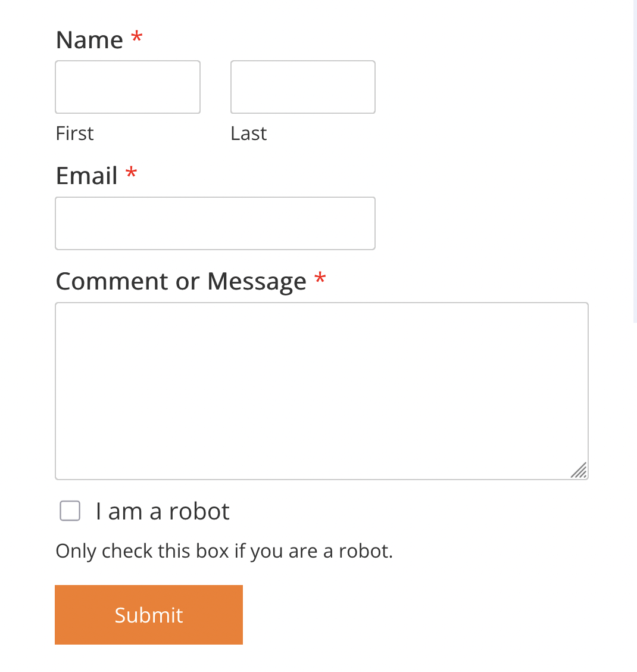Click the "Last" sublabel under name box
The width and height of the screenshot is (637, 672).
click(x=248, y=133)
